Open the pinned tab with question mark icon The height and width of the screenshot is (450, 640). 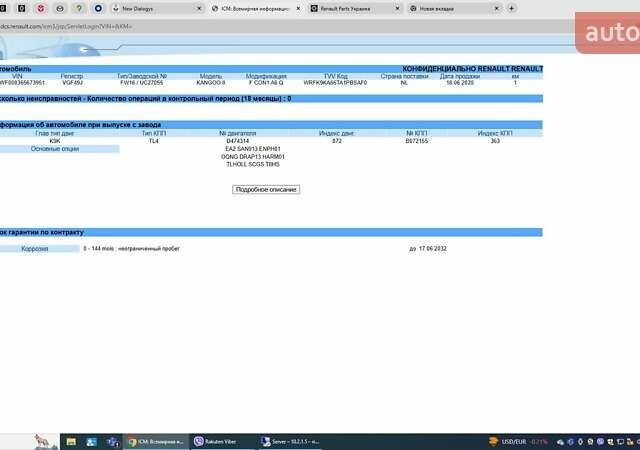pyautogui.click(x=79, y=9)
